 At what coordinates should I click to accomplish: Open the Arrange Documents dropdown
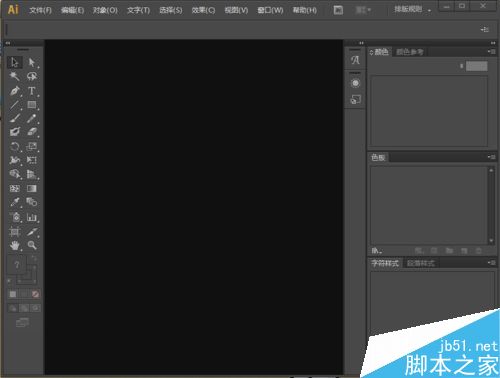pos(363,10)
